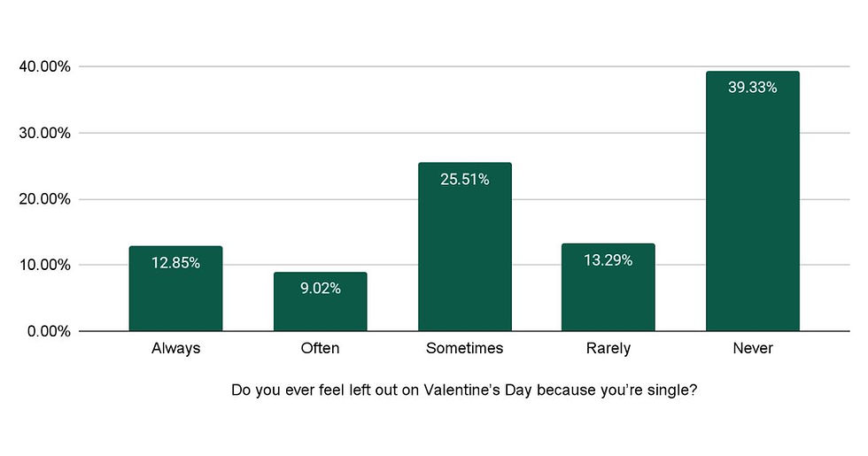Select the 30.00% y-axis tick label
868x456 pixels.
click(45, 134)
